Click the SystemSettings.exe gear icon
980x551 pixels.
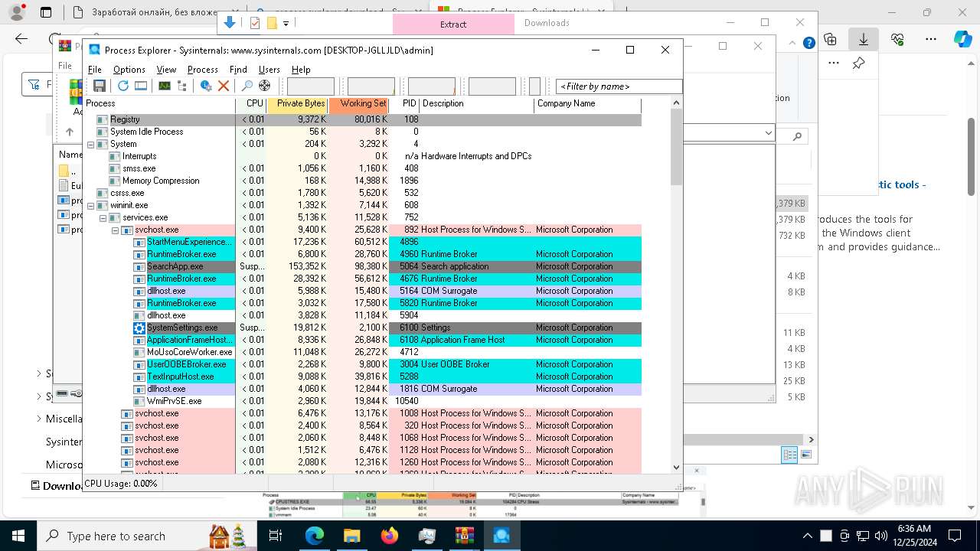click(x=139, y=328)
